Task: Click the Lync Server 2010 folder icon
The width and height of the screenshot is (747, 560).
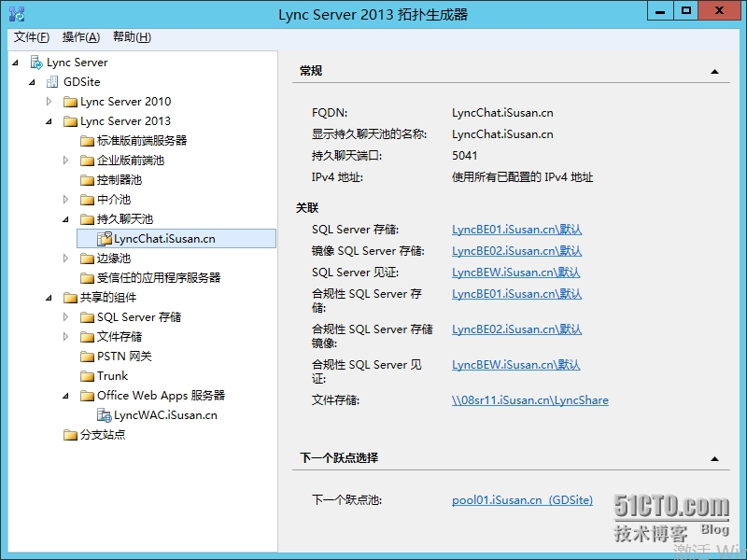Action: tap(70, 102)
